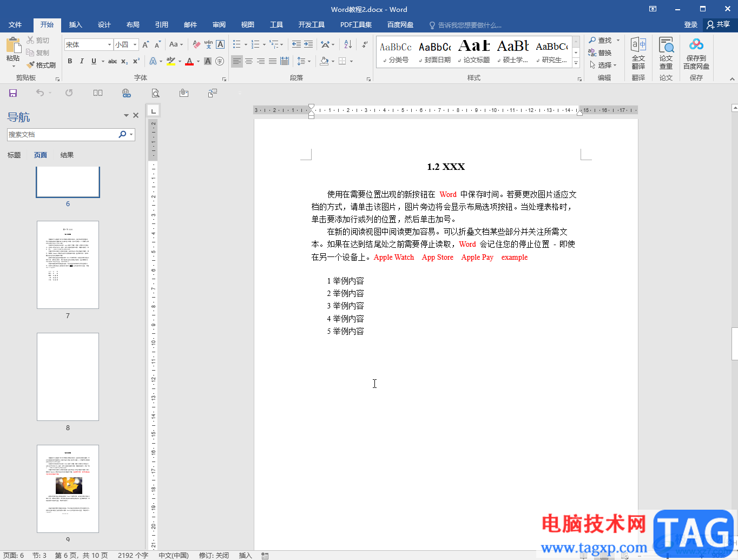Expand the styles gallery more arrow
Image resolution: width=738 pixels, height=560 pixels.
pyautogui.click(x=576, y=63)
